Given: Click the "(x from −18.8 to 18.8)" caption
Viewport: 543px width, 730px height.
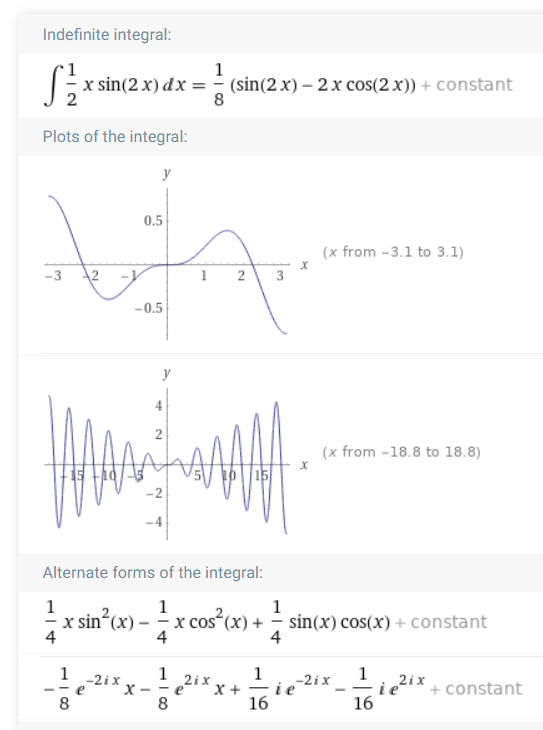Looking at the screenshot, I should pos(401,452).
